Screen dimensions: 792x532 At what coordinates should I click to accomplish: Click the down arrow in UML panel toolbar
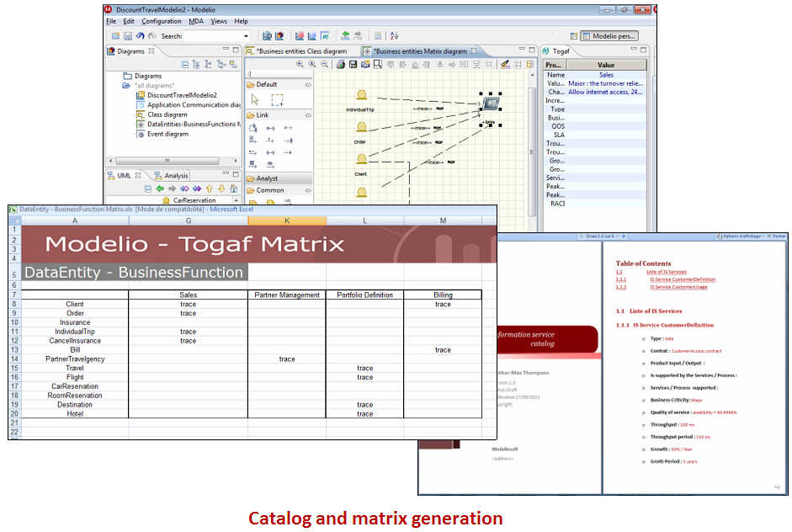click(x=221, y=189)
